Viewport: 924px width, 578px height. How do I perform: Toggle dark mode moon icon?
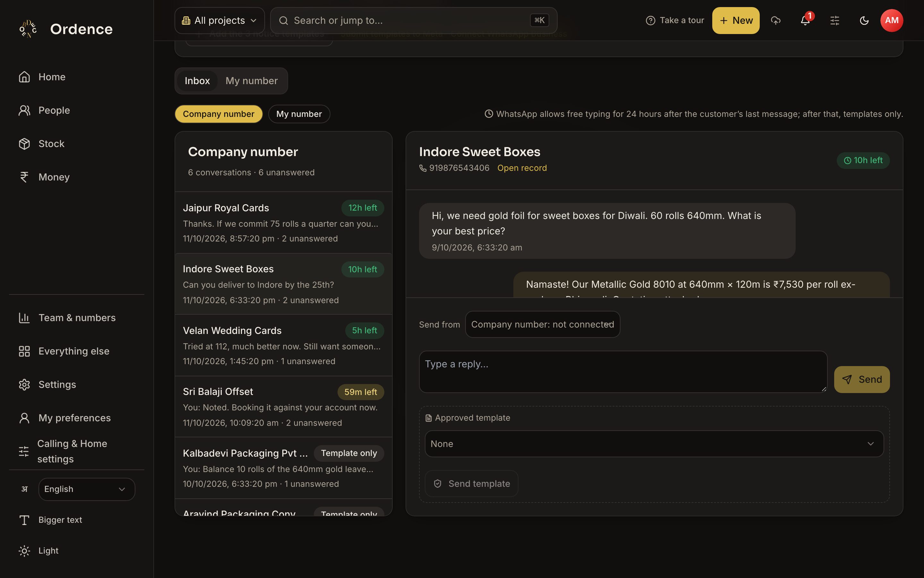864,20
